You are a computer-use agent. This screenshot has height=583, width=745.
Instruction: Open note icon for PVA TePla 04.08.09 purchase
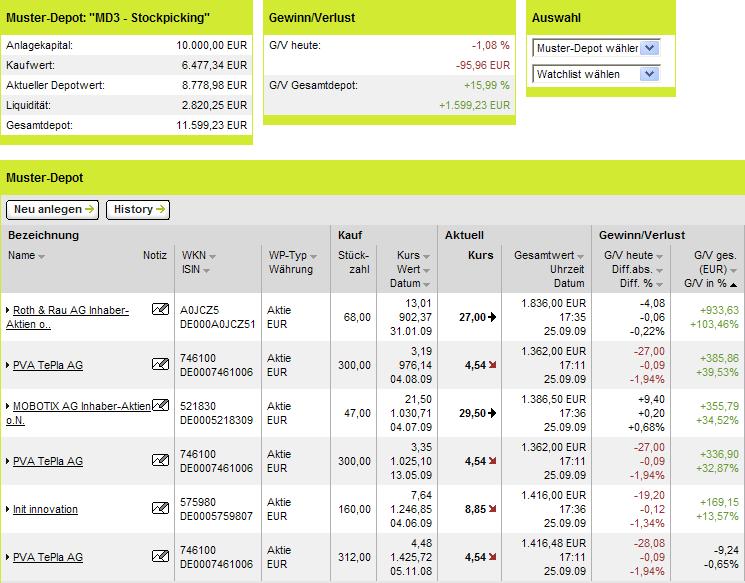tap(160, 364)
